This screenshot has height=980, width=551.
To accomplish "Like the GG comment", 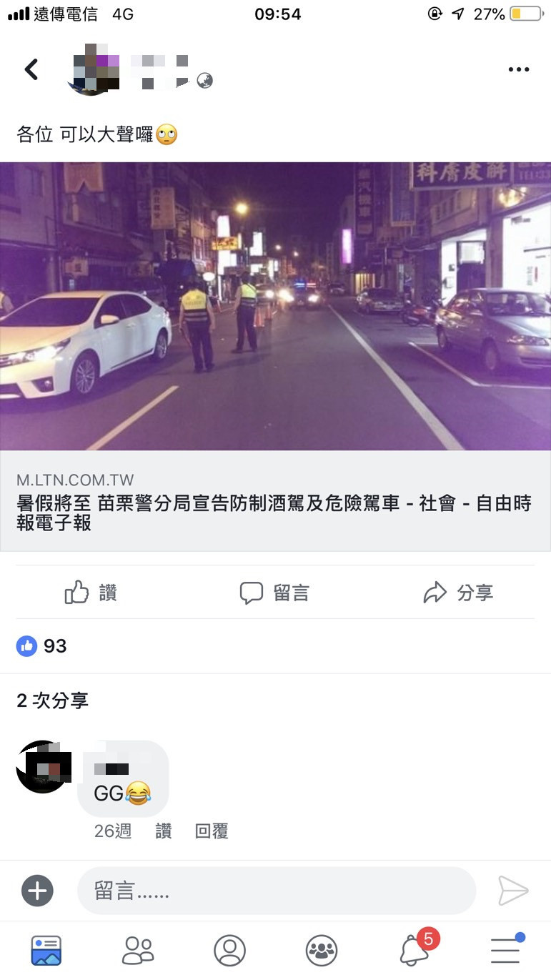I will (164, 831).
